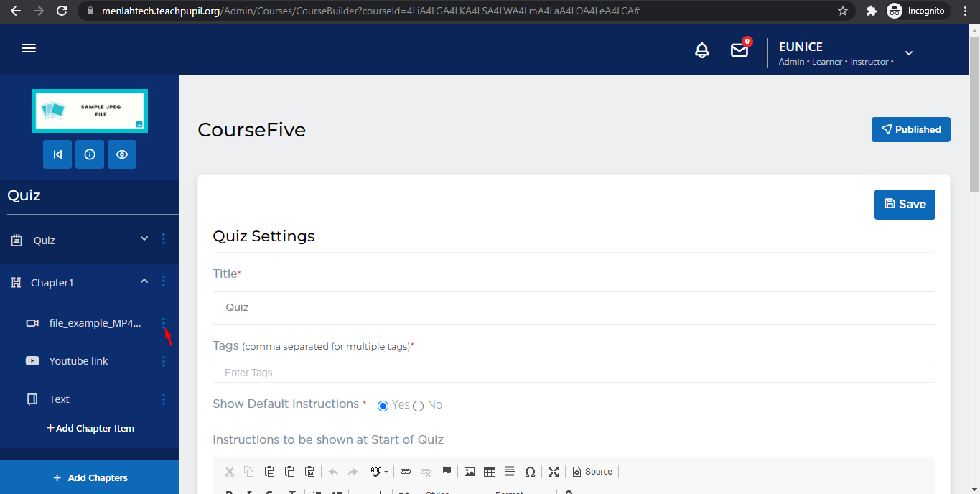Select No for Show Default Instructions
Viewport: 980px width, 494px height.
419,406
